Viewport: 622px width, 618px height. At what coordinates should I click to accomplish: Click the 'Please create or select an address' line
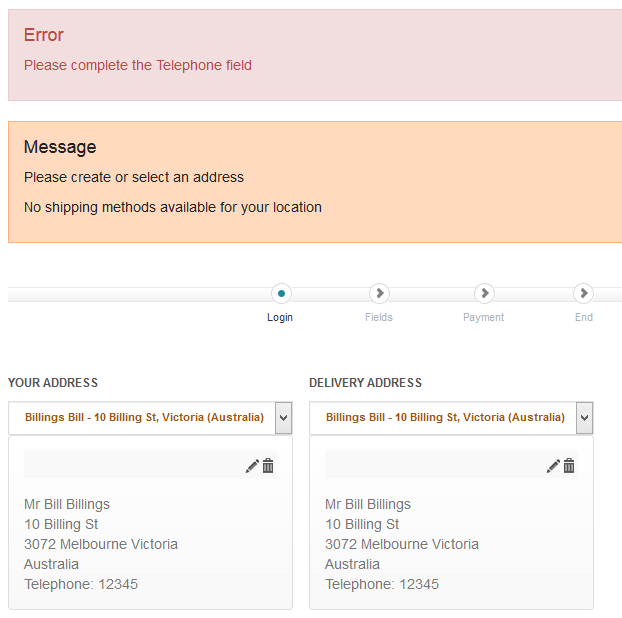134,177
